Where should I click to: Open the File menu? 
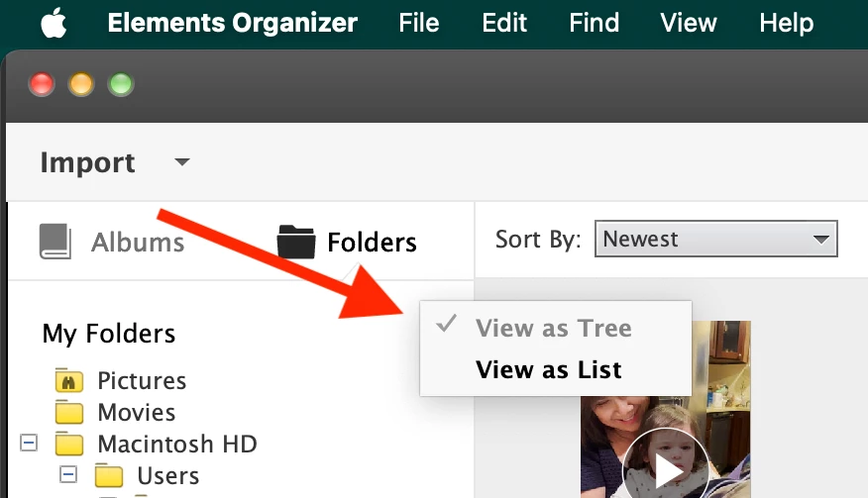click(x=419, y=23)
